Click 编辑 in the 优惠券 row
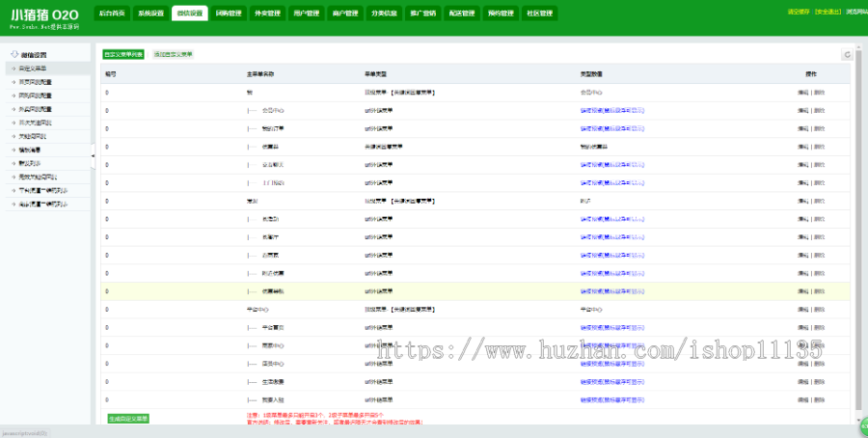This screenshot has height=438, width=868. (x=802, y=147)
